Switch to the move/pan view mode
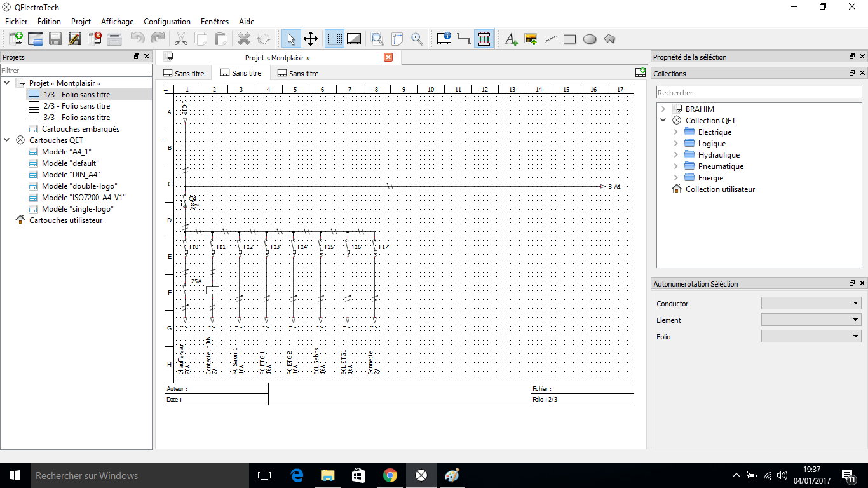This screenshot has width=868, height=488. point(311,39)
